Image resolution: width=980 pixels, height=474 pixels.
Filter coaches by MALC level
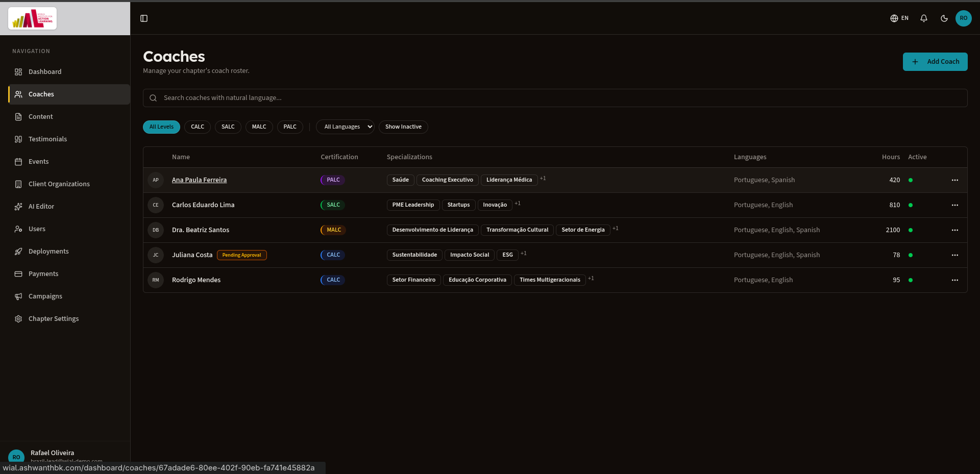tap(259, 127)
